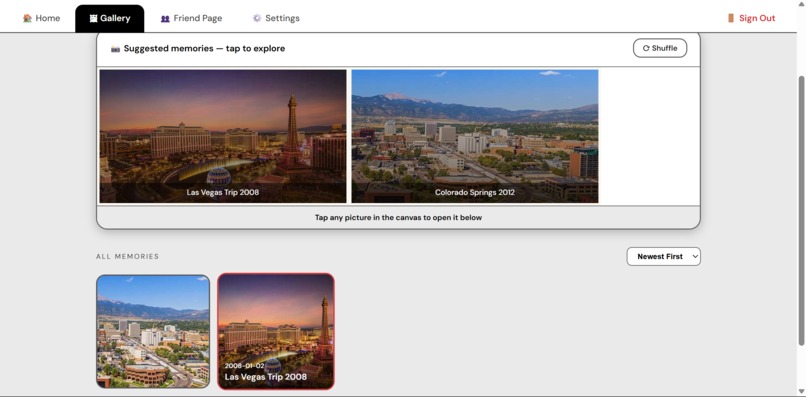This screenshot has height=397, width=806.
Task: Go to the Friend Page tab
Action: tap(191, 18)
